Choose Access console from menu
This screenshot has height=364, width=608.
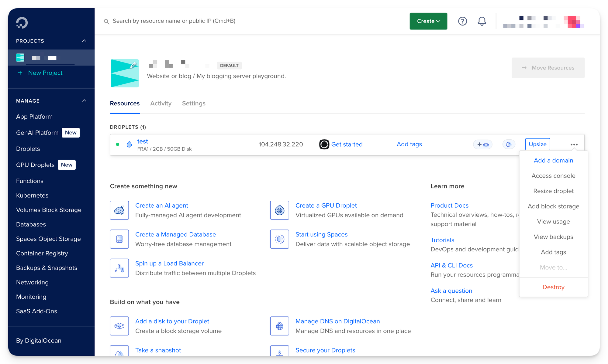pyautogui.click(x=553, y=175)
